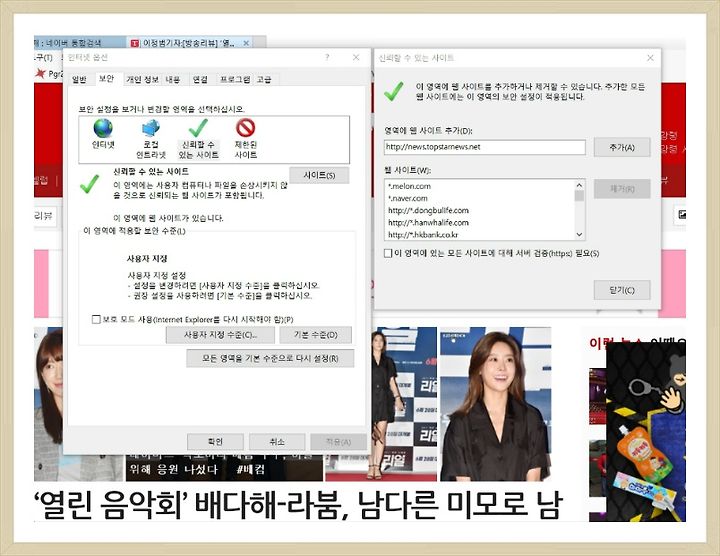Select the 인터넷 zone globe icon
Image resolution: width=720 pixels, height=556 pixels.
click(103, 129)
